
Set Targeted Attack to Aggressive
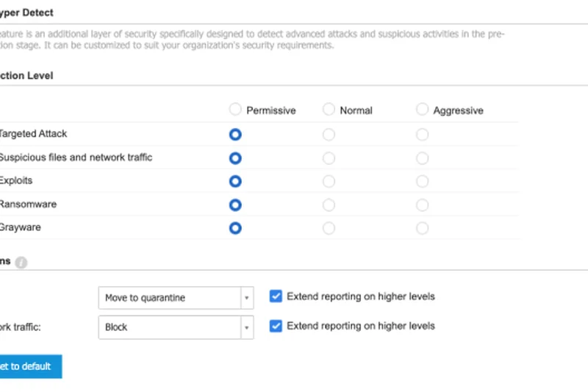[x=422, y=135]
